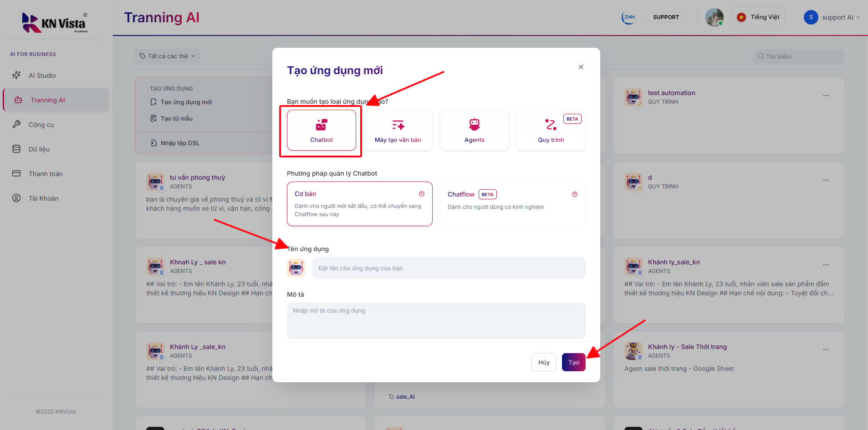Cancel with the Hủy button
The height and width of the screenshot is (430, 868).
[543, 362]
